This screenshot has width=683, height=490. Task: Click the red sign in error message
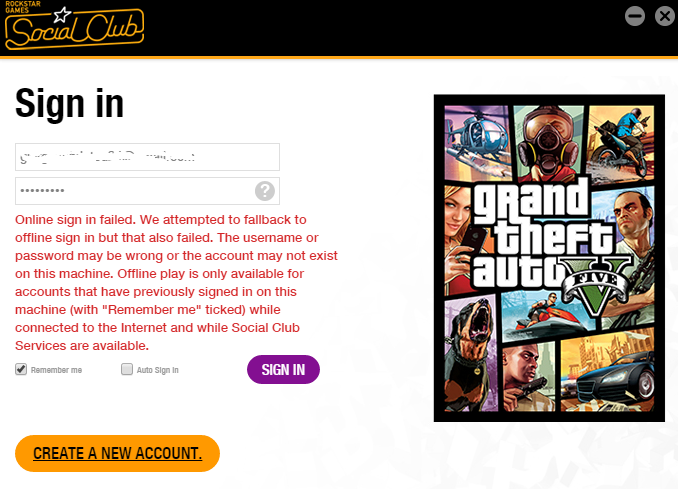176,283
